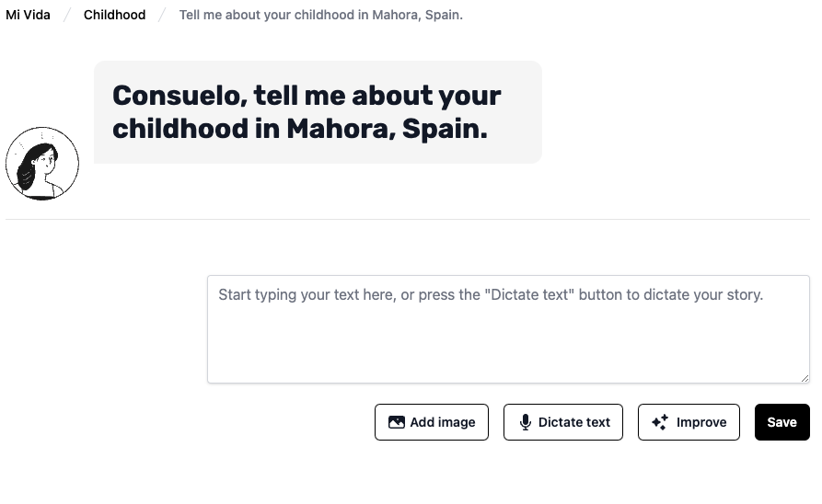Click the woman's avatar illustration
Screen dimensions: 822x504
click(42, 164)
